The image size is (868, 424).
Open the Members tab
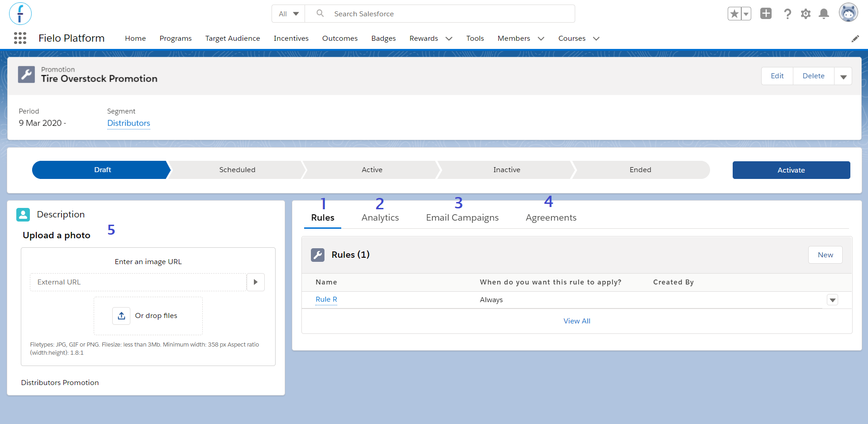click(514, 39)
